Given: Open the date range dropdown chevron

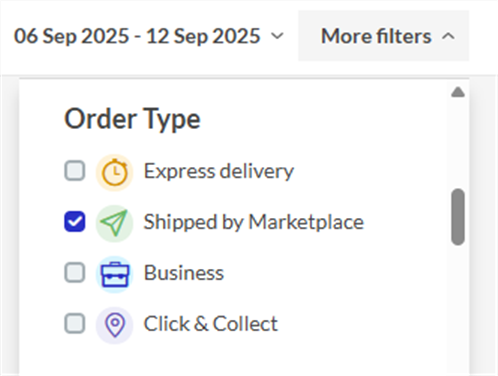Looking at the screenshot, I should tap(277, 36).
